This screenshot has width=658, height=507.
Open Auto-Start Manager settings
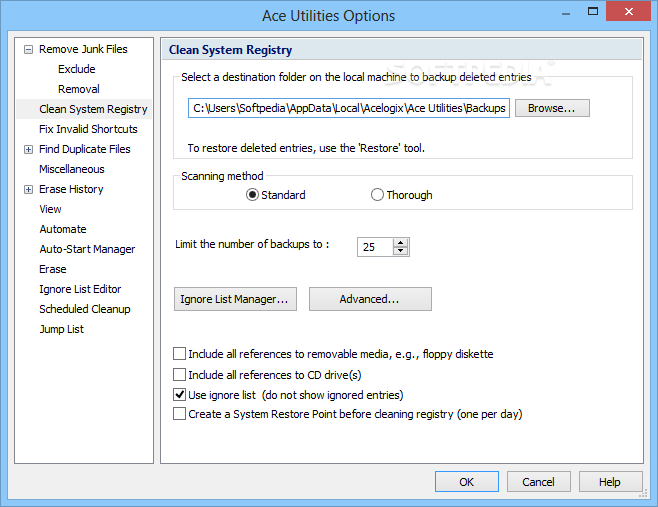coord(87,249)
